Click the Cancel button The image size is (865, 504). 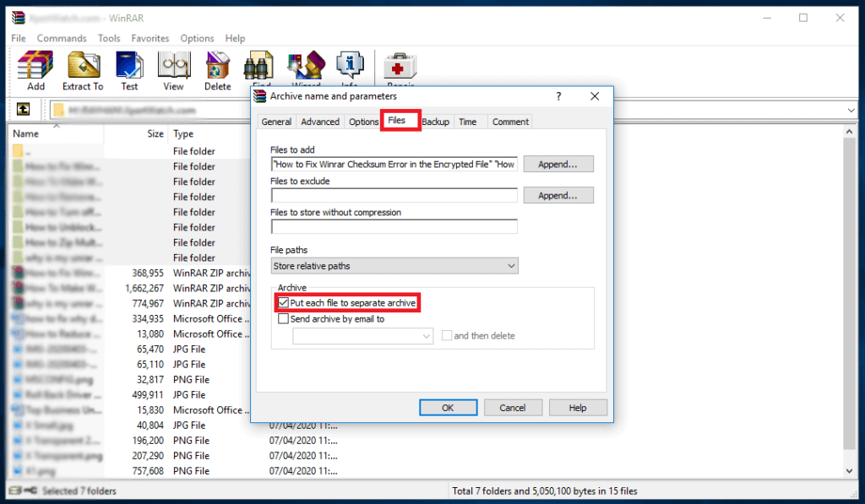pyautogui.click(x=513, y=408)
